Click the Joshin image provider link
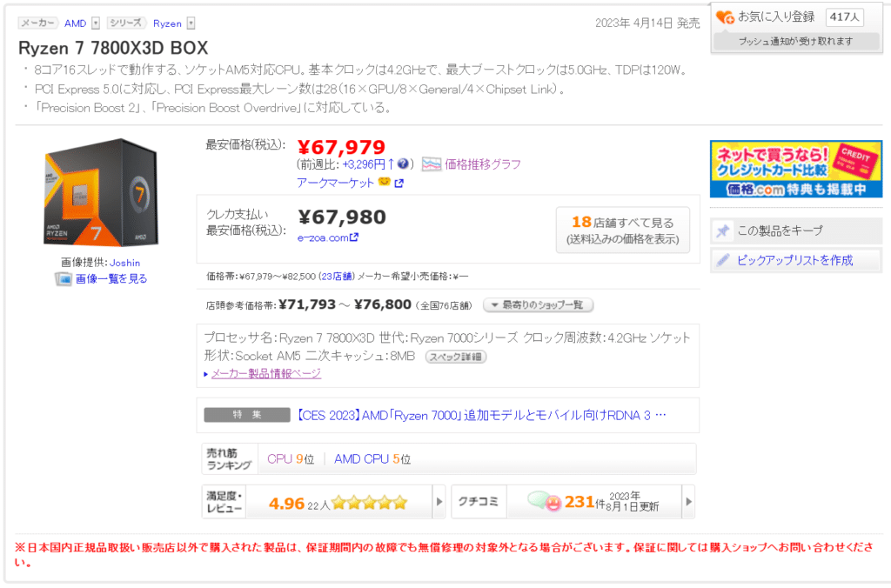Screen dimensions: 891x588 125,263
